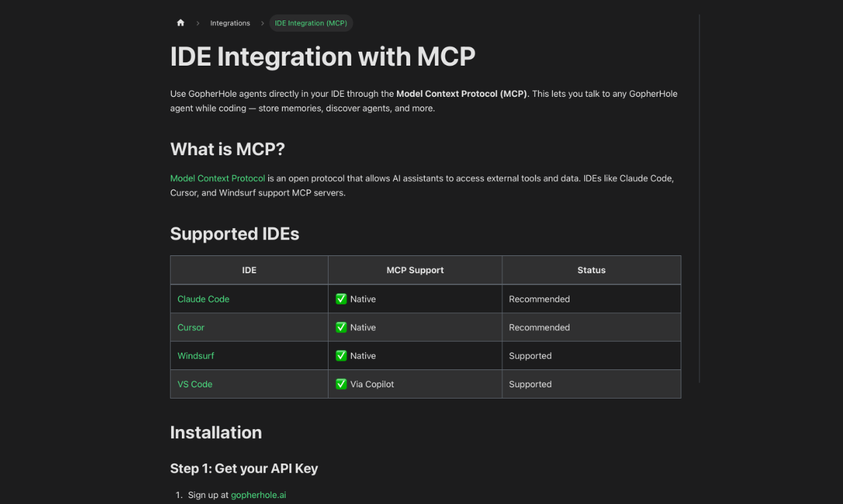Click Recommended status in Claude Code row

pyautogui.click(x=539, y=299)
